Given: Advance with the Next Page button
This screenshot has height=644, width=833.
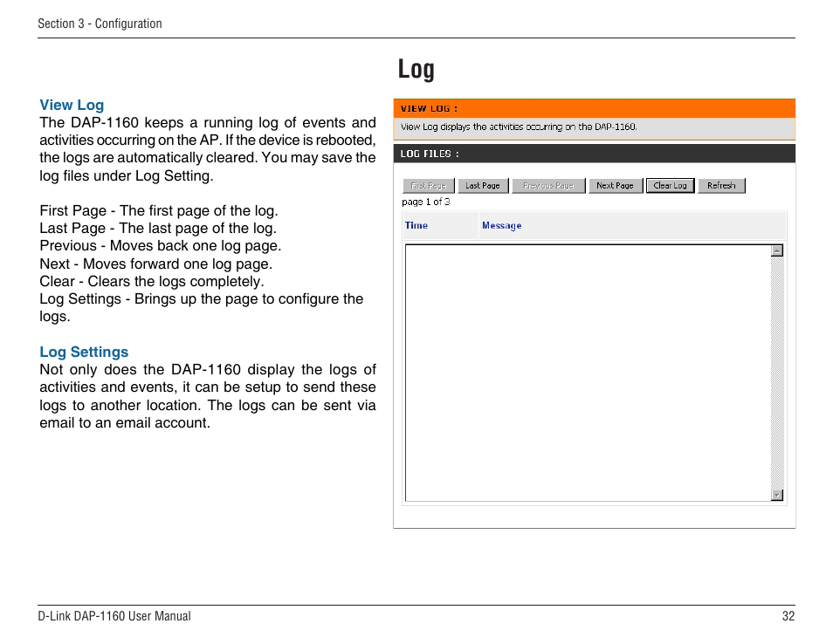Looking at the screenshot, I should coord(616,186).
